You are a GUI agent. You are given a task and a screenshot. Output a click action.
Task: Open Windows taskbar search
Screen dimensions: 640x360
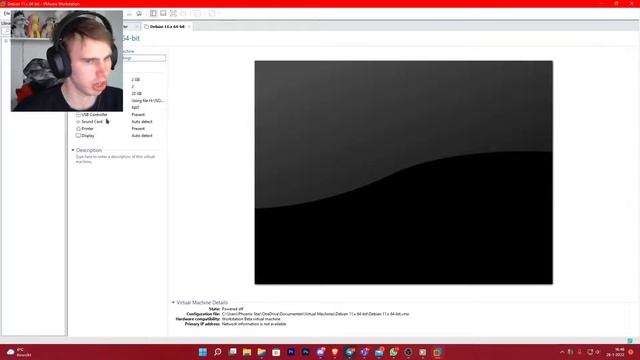coord(218,352)
